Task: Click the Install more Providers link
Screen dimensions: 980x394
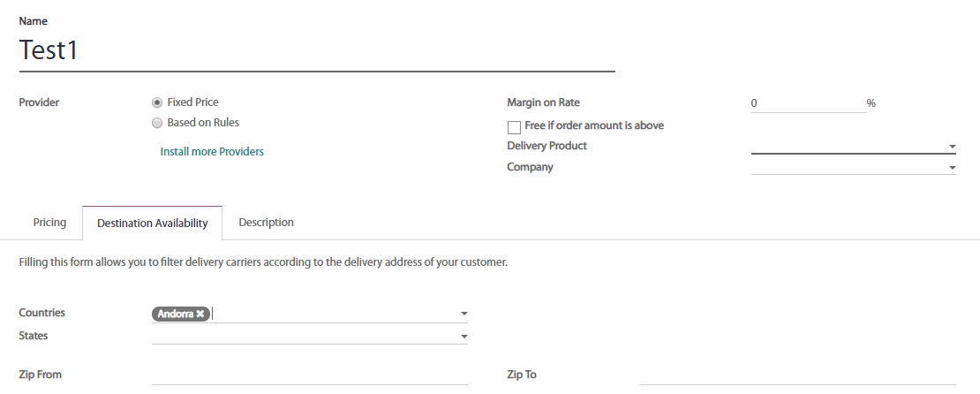Action: coord(212,152)
